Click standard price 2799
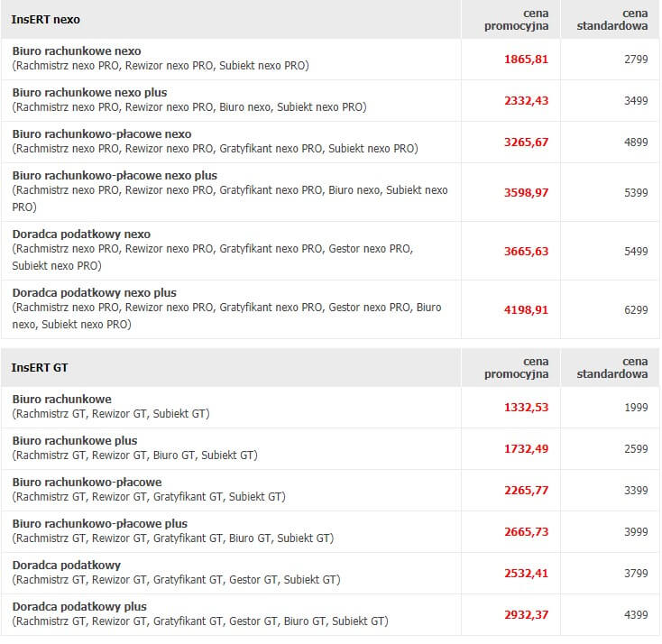 636,60
